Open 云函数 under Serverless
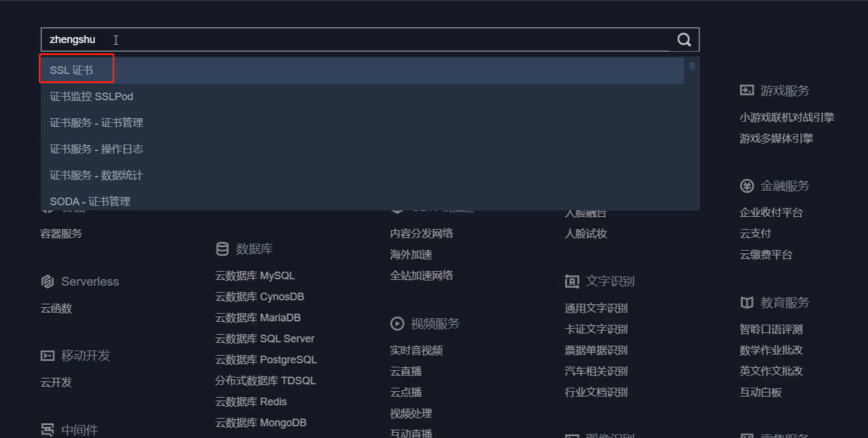The image size is (868, 438). pyautogui.click(x=56, y=308)
